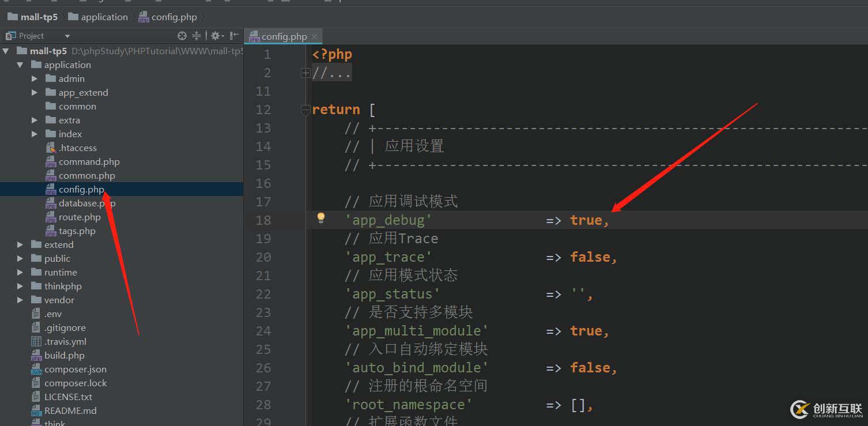Collapse the application folder arrow
868x426 pixels.
[x=20, y=65]
